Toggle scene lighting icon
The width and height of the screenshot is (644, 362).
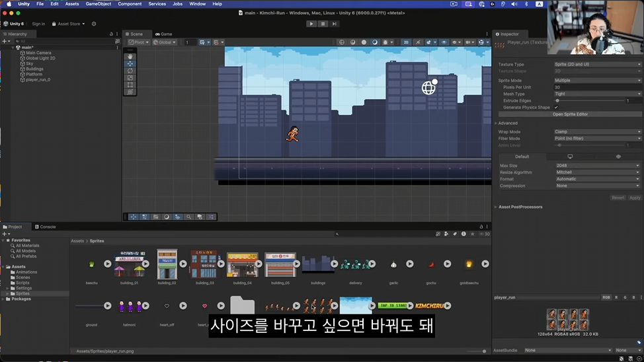[418, 42]
